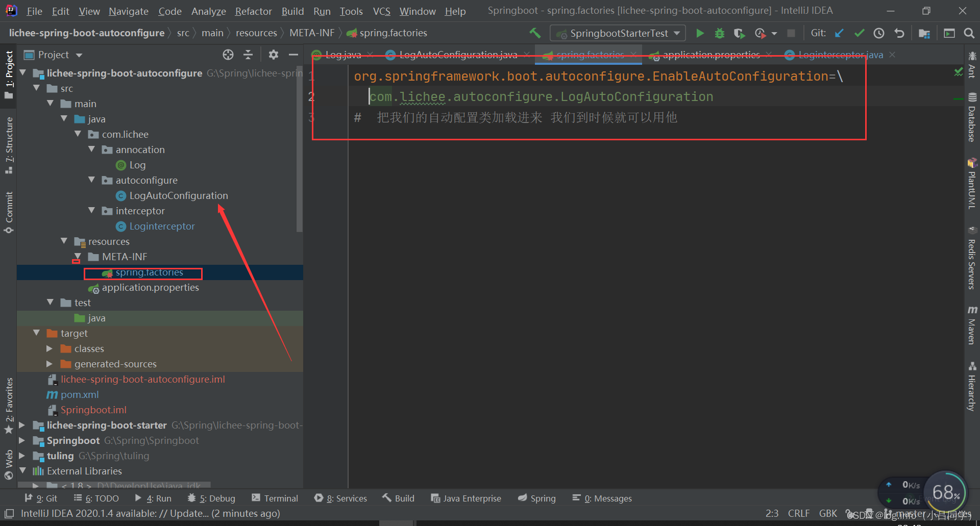Hide the Project panel with minus icon

[293, 55]
